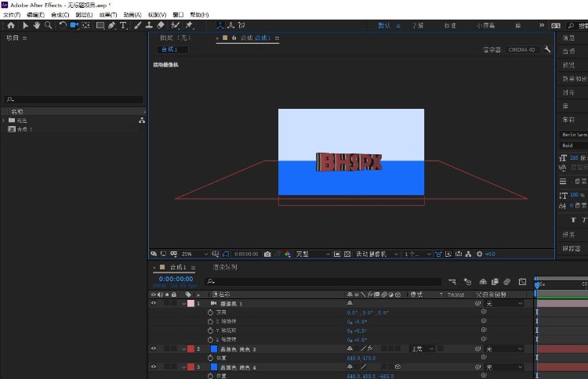Click the renderer options wrench icon
This screenshot has width=588, height=379.
pos(547,49)
